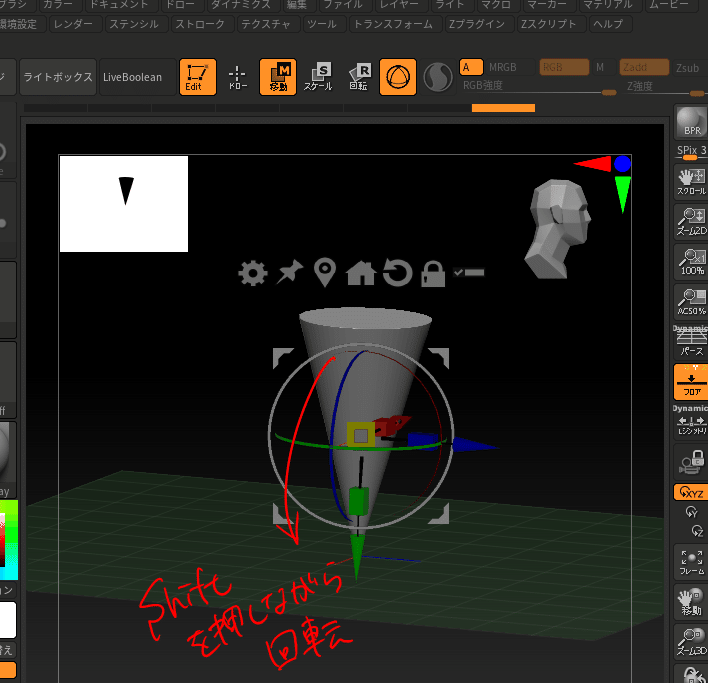Click the フレーム frame mesh button

(x=691, y=562)
